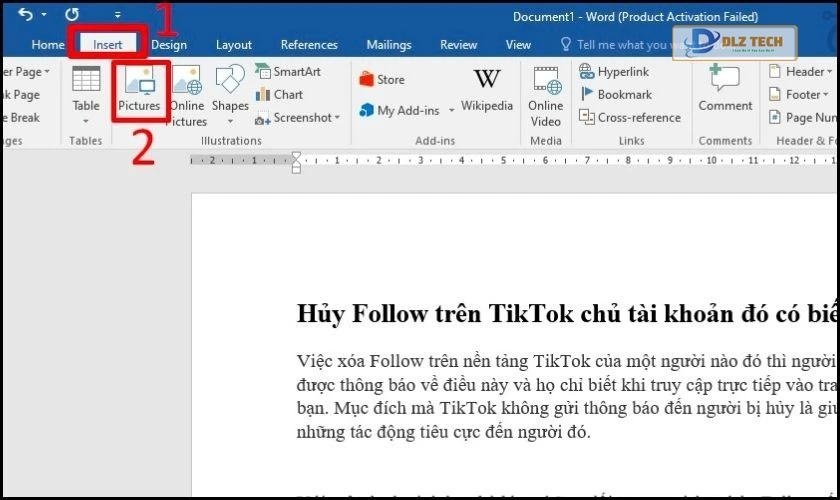The width and height of the screenshot is (840, 500).
Task: Expand the My Add-ins dropdown
Action: pos(451,111)
